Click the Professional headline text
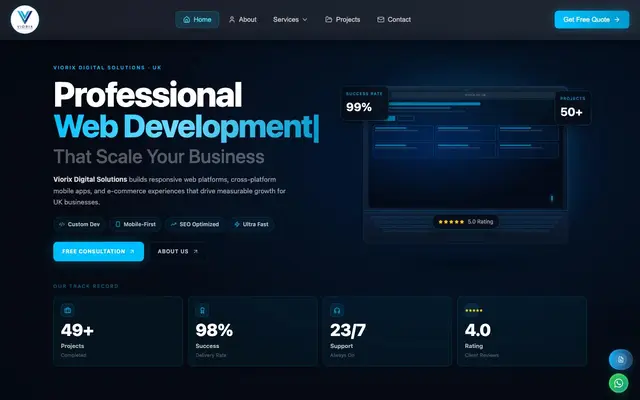This screenshot has width=640, height=400. click(x=148, y=94)
